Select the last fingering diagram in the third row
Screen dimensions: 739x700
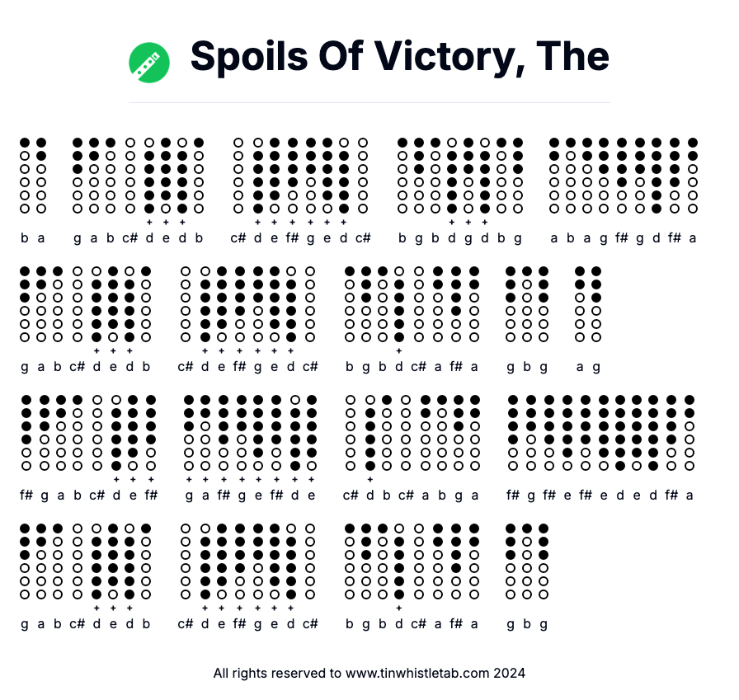pyautogui.click(x=690, y=433)
